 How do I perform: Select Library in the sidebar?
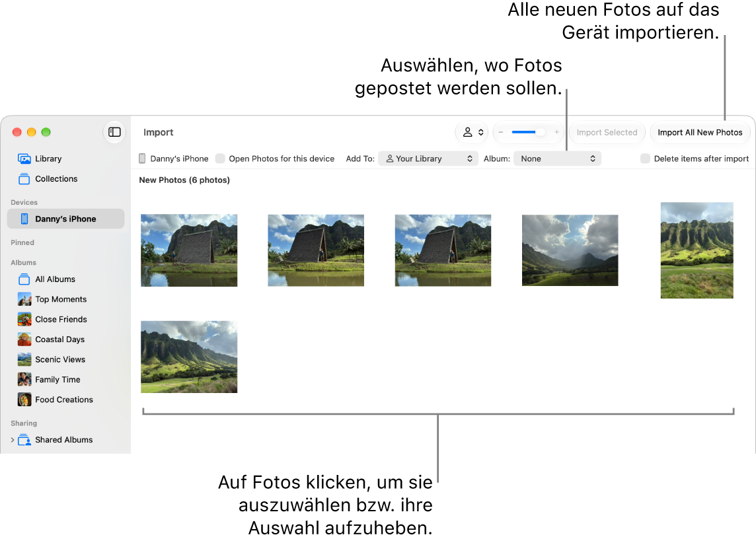(x=65, y=159)
